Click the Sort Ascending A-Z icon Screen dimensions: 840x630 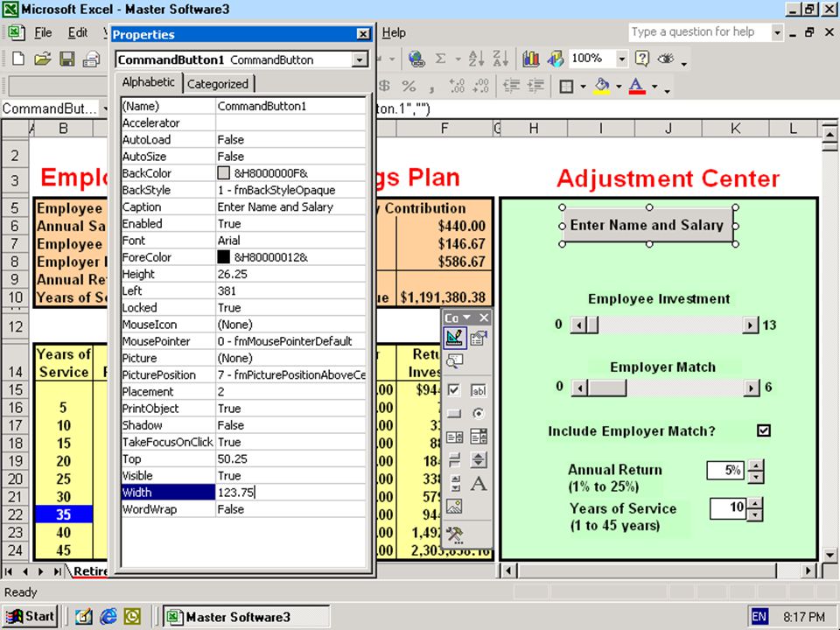pos(476,59)
